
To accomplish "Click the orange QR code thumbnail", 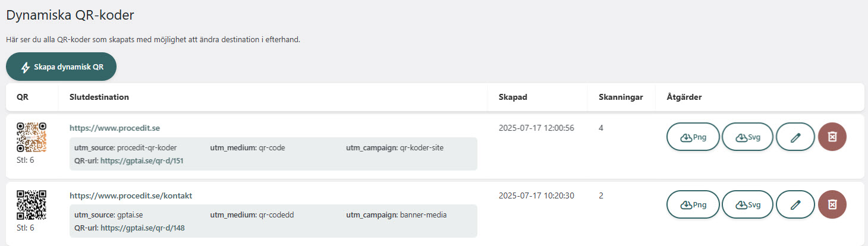I will click(x=32, y=137).
